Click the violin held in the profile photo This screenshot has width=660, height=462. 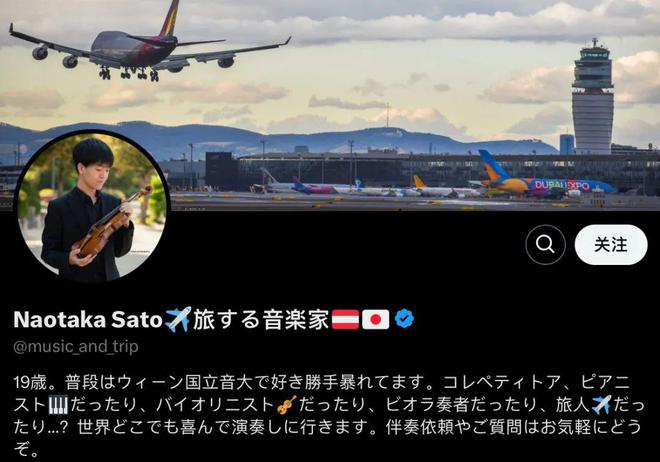(x=112, y=223)
